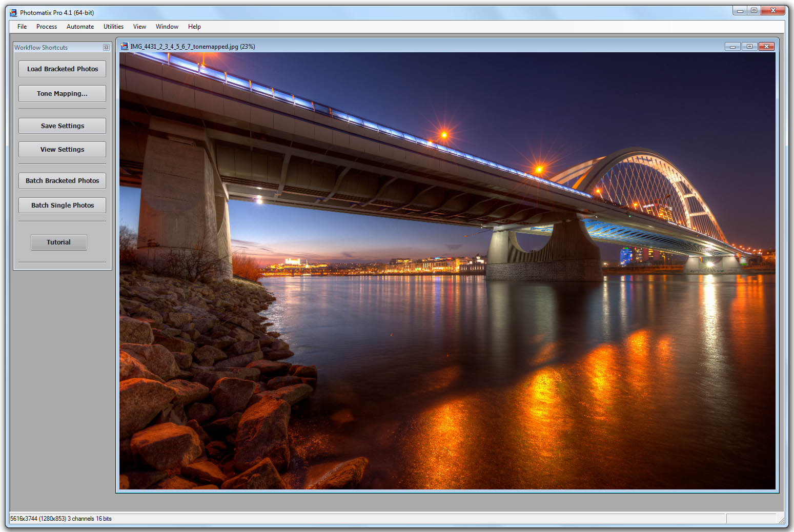This screenshot has width=794, height=532.
Task: Click the document icon on the image window
Action: (x=124, y=46)
